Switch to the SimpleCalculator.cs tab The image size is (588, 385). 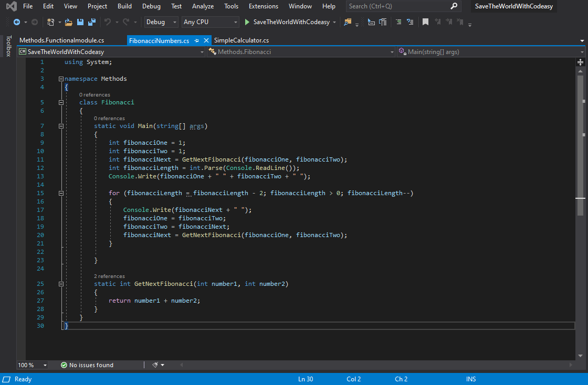point(241,40)
